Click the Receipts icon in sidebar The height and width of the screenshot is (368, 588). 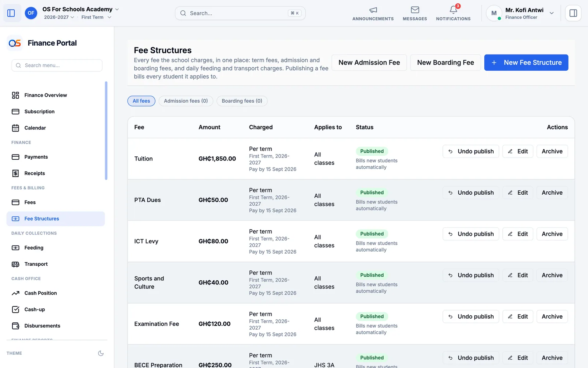[x=15, y=173]
